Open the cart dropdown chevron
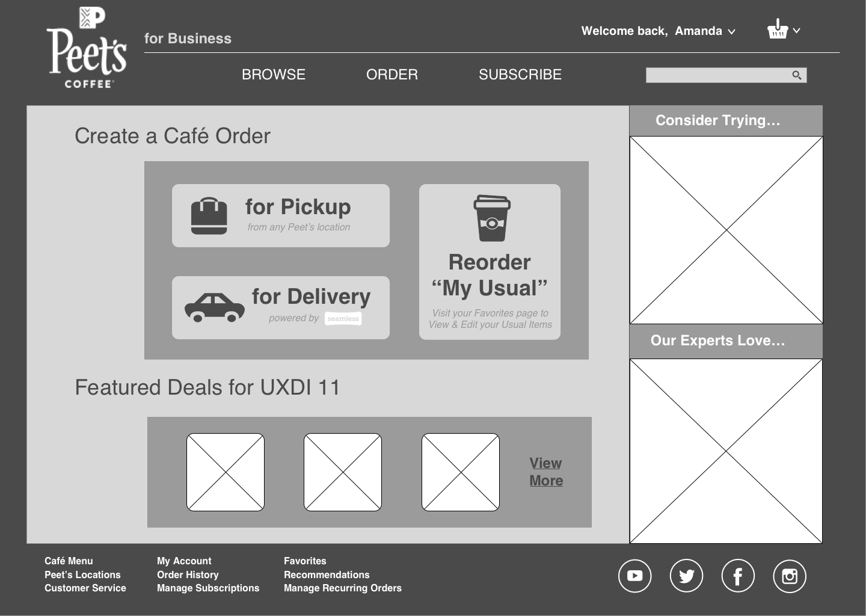Screen dimensions: 866x616 point(797,31)
